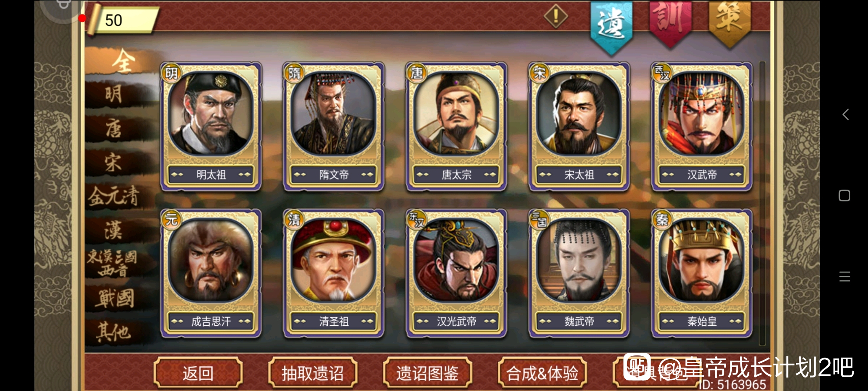Choose the 秦始皇 emperor portrait
The width and height of the screenshot is (868, 391).
pos(702,261)
